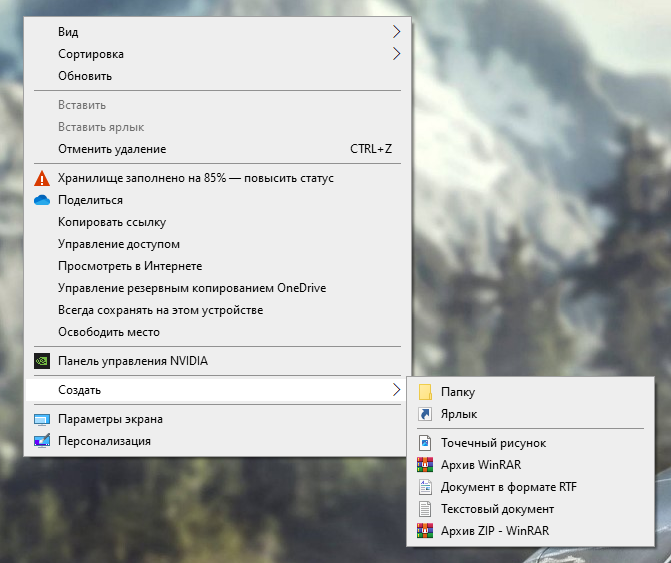Image resolution: width=671 pixels, height=563 pixels.
Task: Select the greyed-out Вставить entry
Action: pyautogui.click(x=217, y=105)
